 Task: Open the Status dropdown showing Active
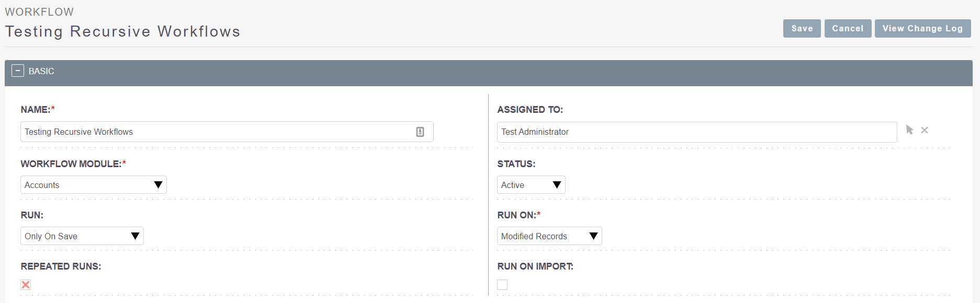click(531, 185)
